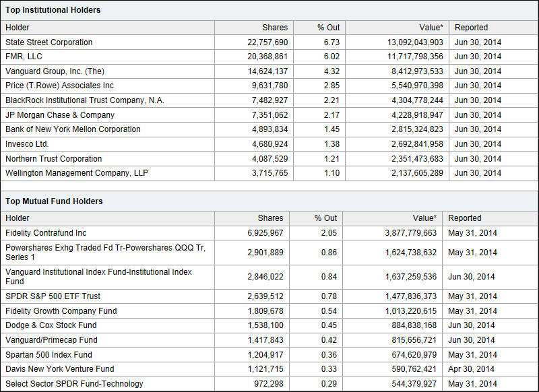The height and width of the screenshot is (392, 539).
Task: Click value 1,637,259,536
Action: point(411,277)
